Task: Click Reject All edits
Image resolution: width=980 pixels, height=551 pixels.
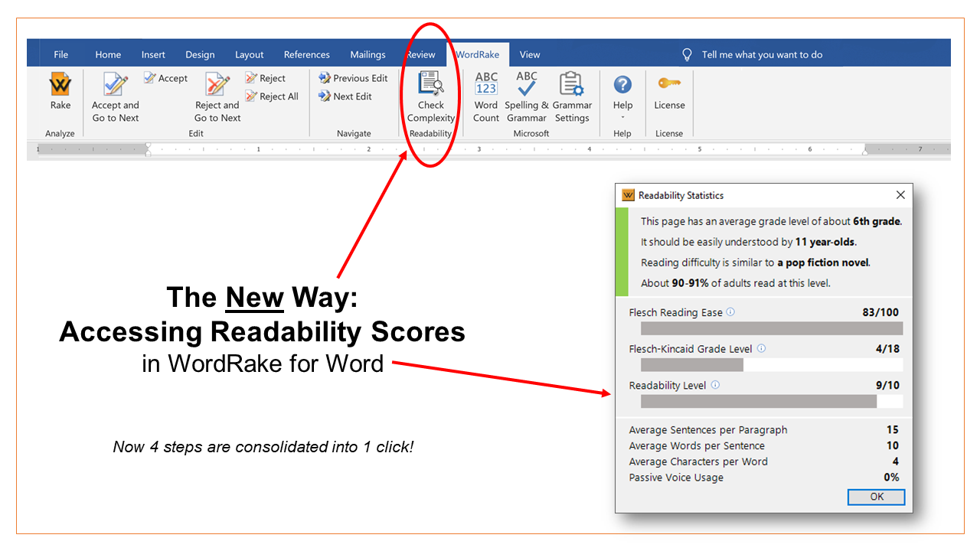Action: (x=272, y=96)
